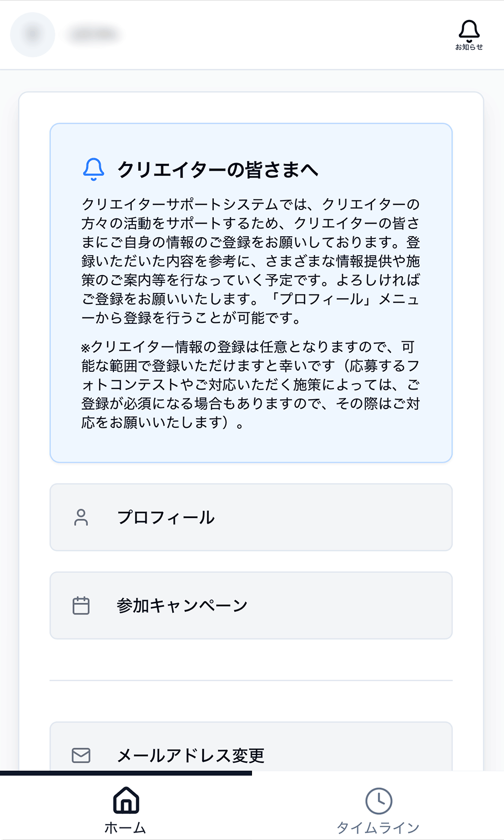Switch to the タイムライン tab label
This screenshot has height=840, width=504.
(378, 828)
